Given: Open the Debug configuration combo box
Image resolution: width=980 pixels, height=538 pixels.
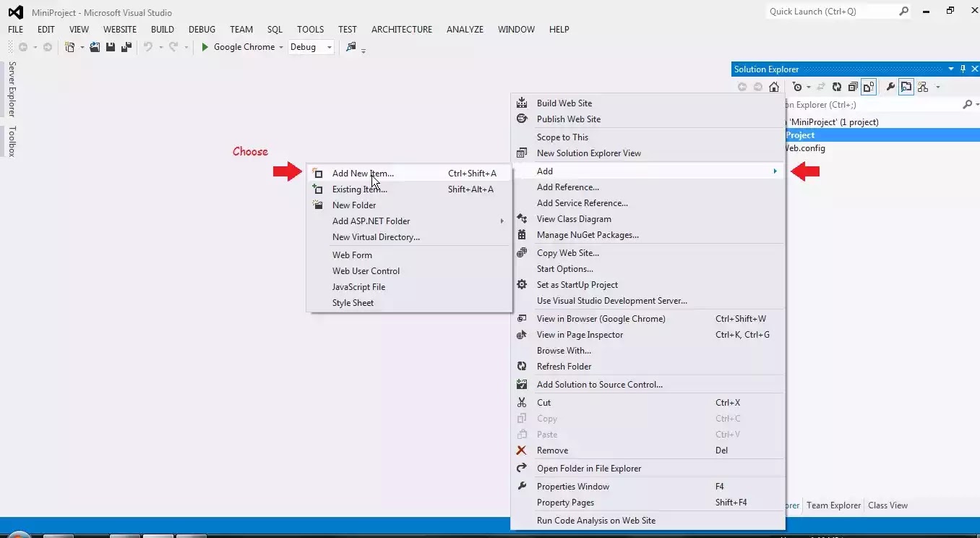Looking at the screenshot, I should coord(311,47).
